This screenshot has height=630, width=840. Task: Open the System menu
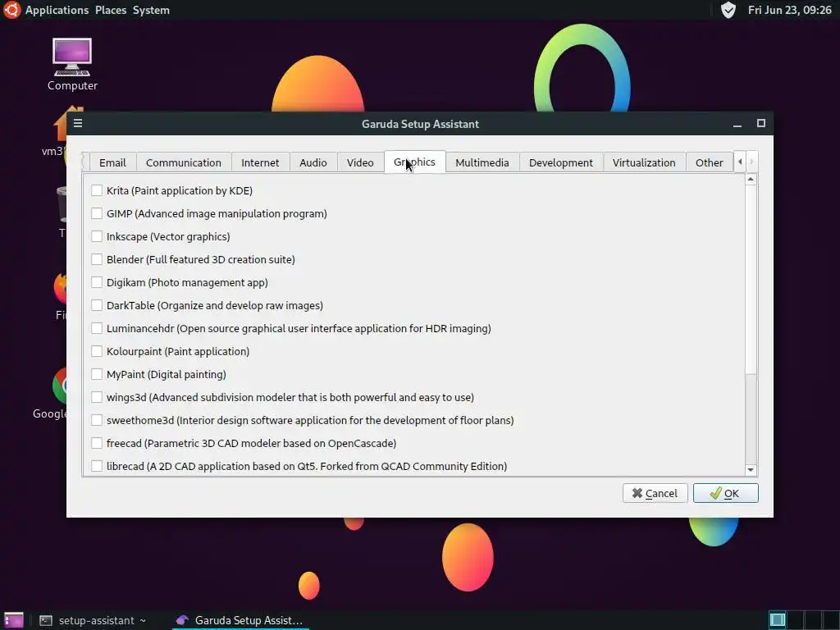(151, 10)
